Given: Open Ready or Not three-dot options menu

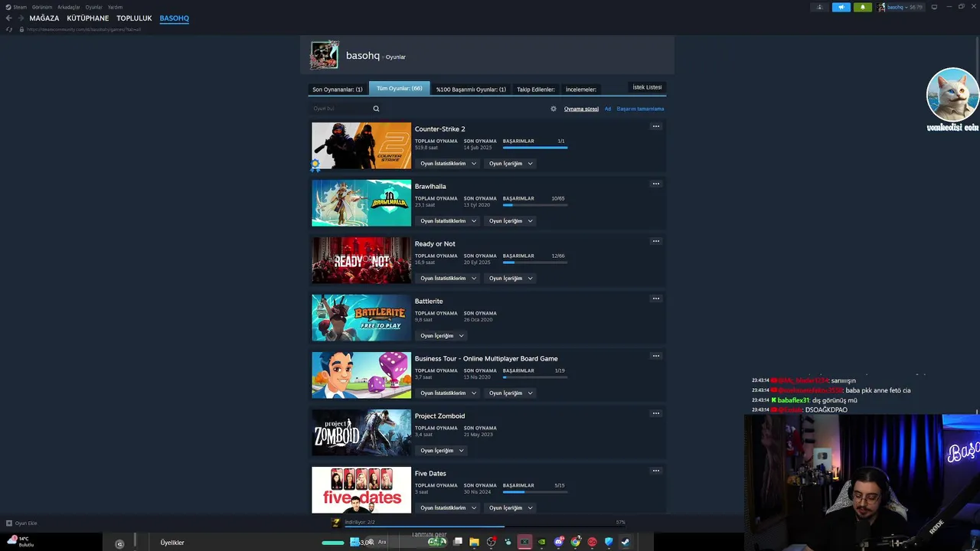Looking at the screenshot, I should point(655,241).
